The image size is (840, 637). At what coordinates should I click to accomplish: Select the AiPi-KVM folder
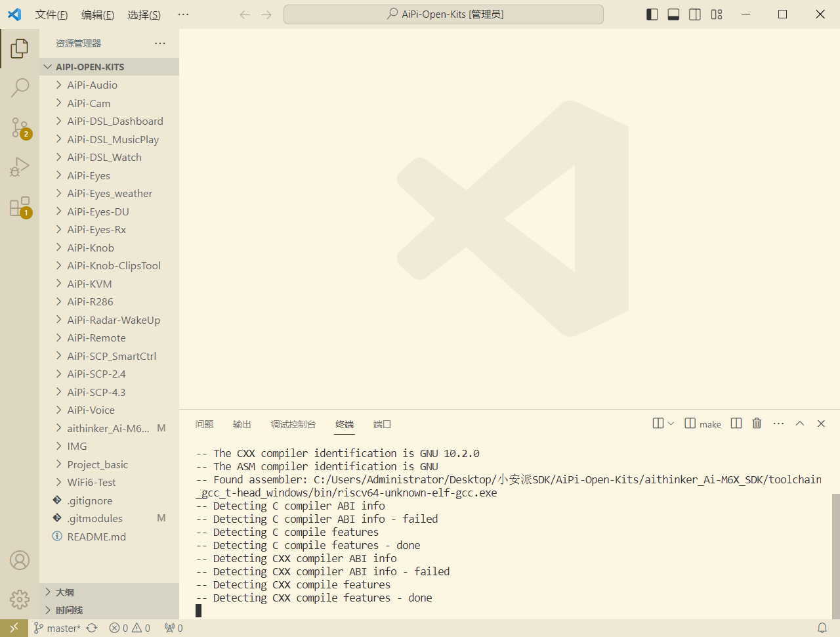(109, 284)
